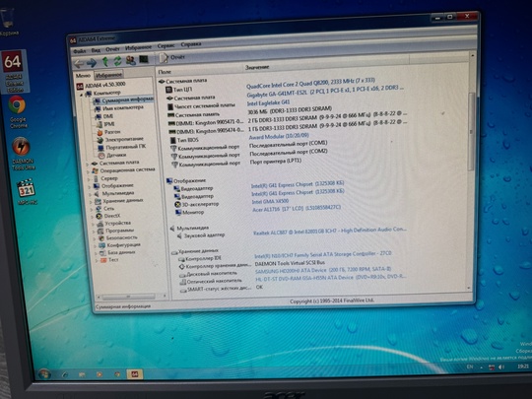Select Электропитание tree item

point(120,140)
